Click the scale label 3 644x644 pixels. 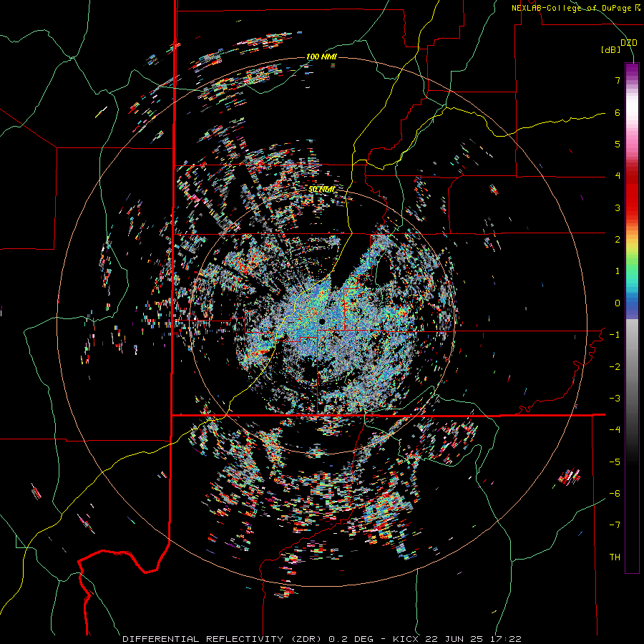coord(618,208)
